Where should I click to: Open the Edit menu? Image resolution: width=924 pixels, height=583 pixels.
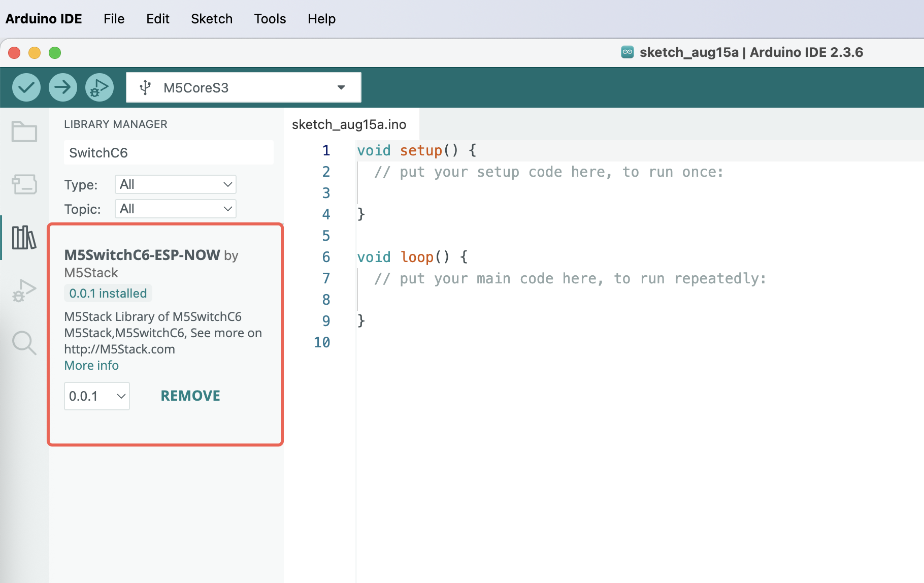(x=158, y=19)
